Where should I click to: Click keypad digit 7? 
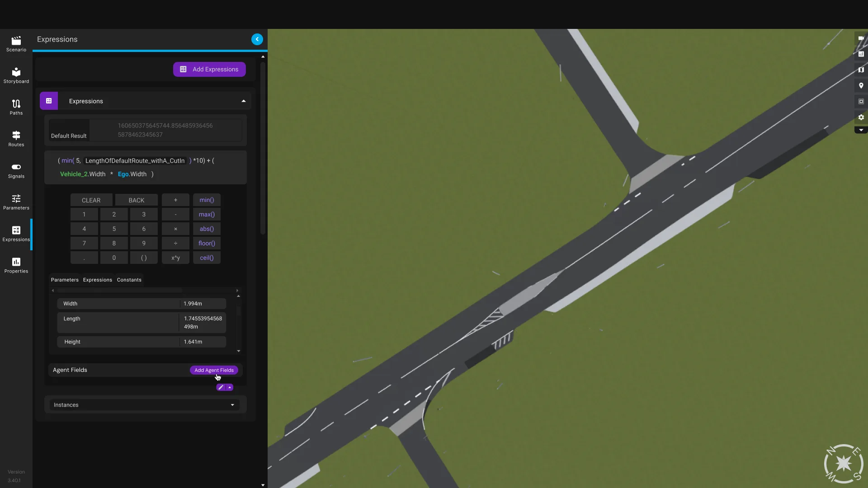84,244
